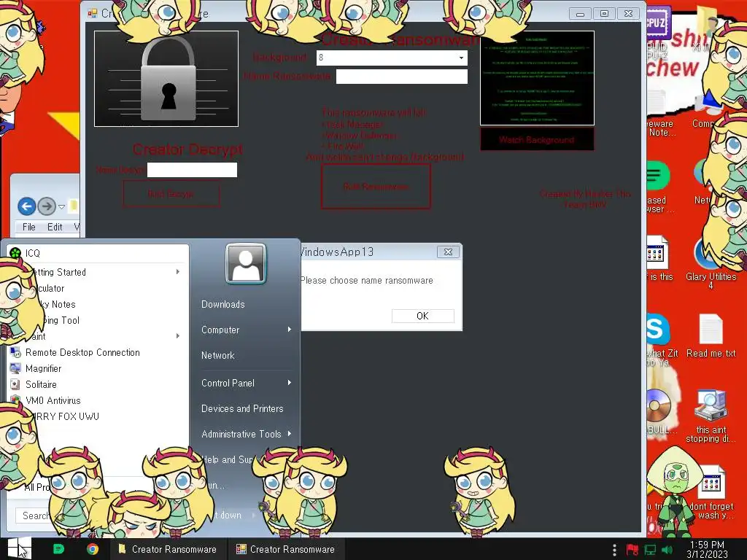
Task: Launch the Solitaire icon in Start menu
Action: tap(15, 384)
